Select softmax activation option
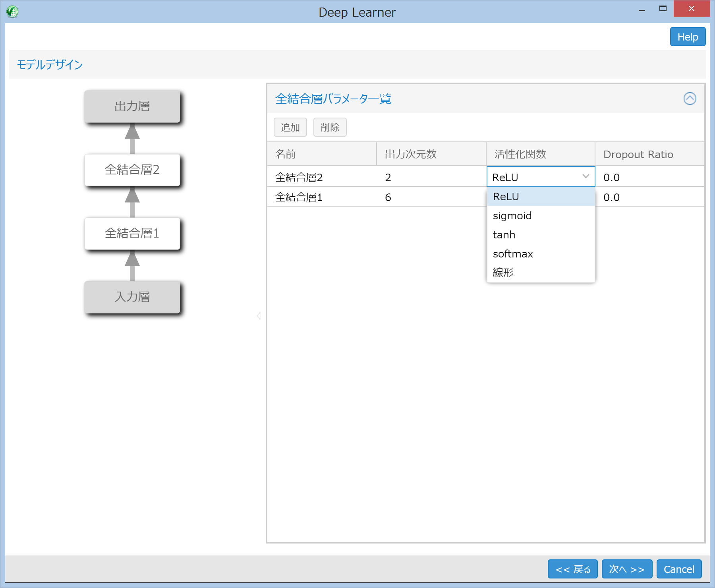 (513, 254)
